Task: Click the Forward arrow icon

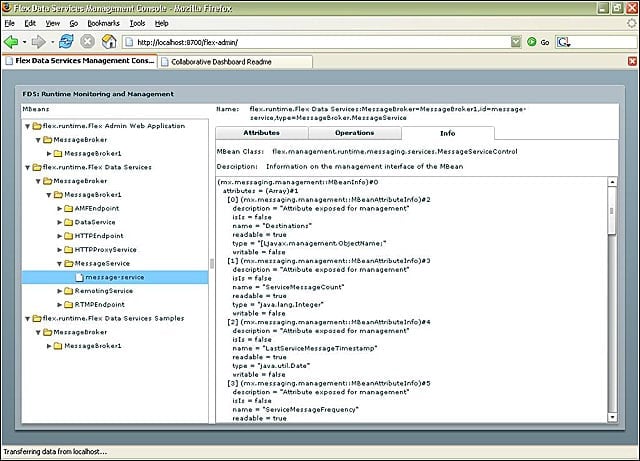Action: coord(38,42)
